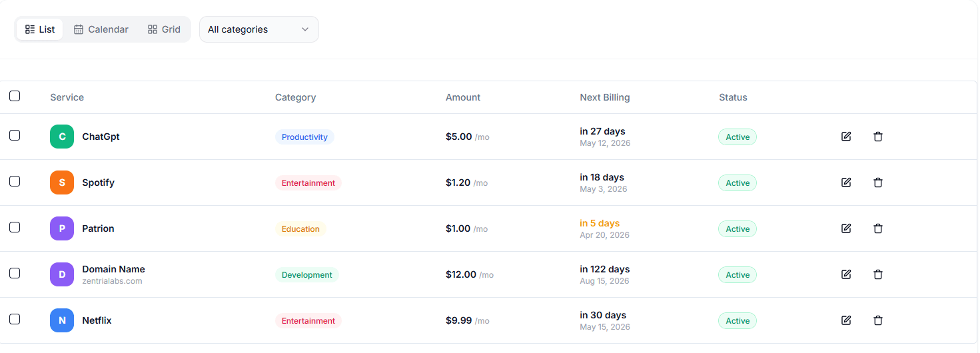
Task: Click the zentrialabs.com subtitle
Action: click(x=112, y=281)
